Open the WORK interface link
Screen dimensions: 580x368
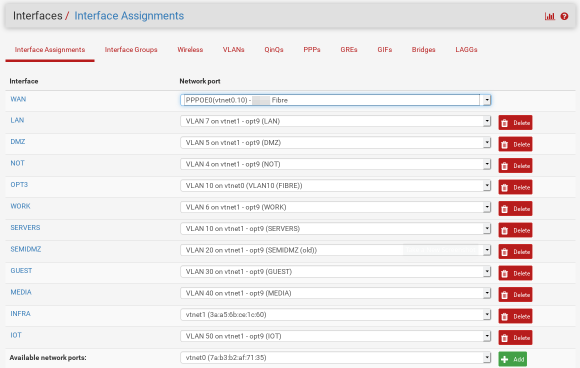pyautogui.click(x=20, y=206)
